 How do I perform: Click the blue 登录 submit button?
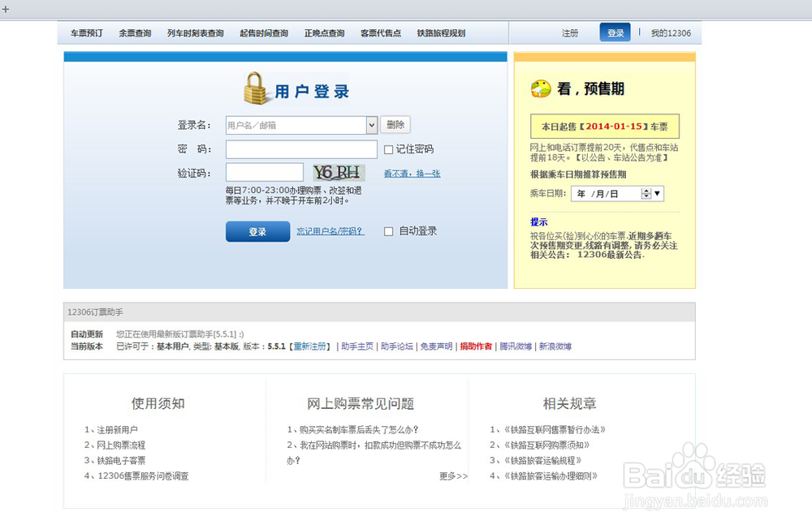coord(257,231)
